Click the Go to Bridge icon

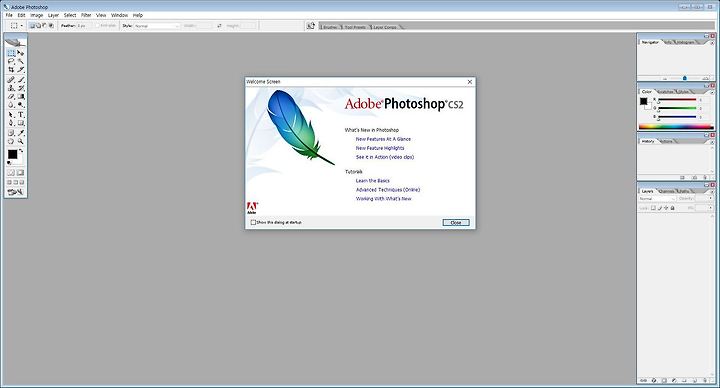point(311,26)
